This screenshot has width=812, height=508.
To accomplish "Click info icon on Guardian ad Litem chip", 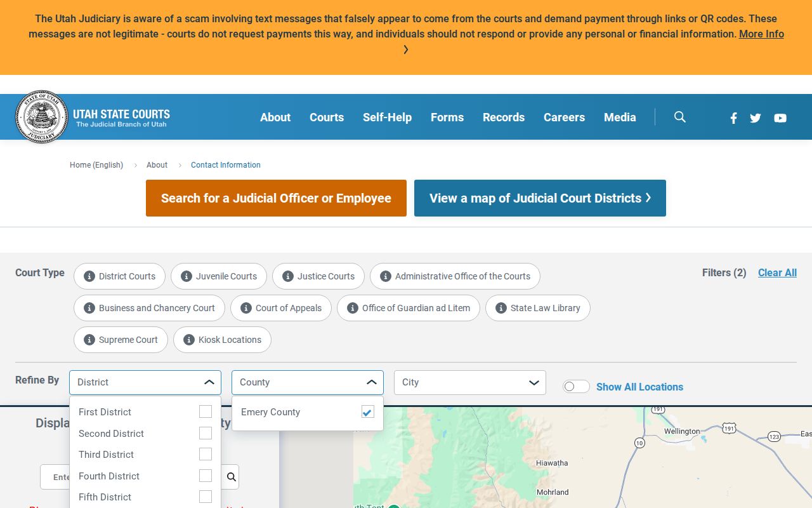I will coord(353,308).
